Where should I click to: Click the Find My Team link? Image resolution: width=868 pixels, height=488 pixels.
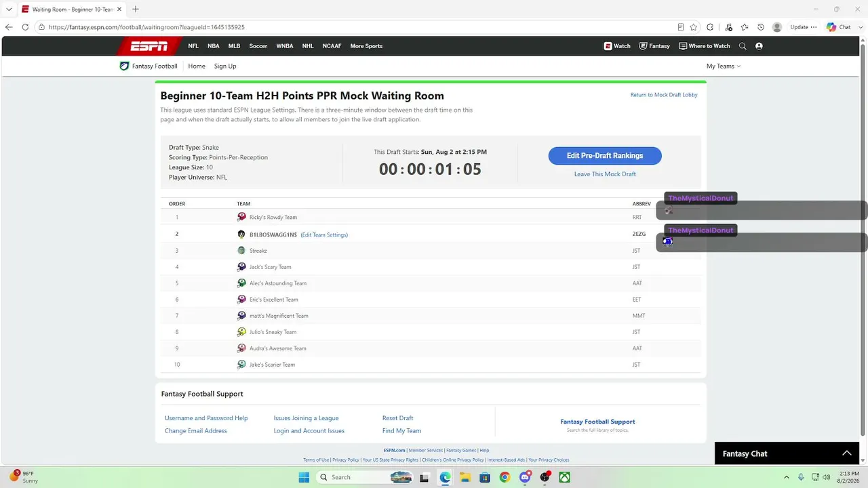pyautogui.click(x=402, y=431)
